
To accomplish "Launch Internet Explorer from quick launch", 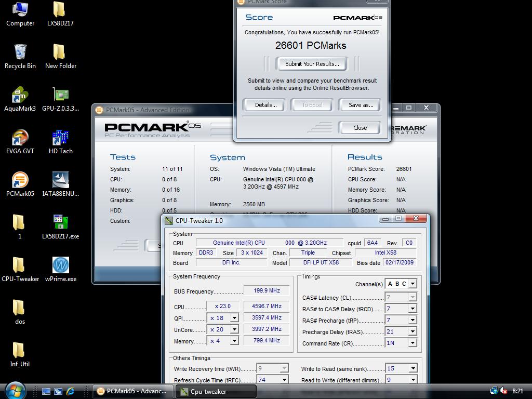I will [70, 391].
